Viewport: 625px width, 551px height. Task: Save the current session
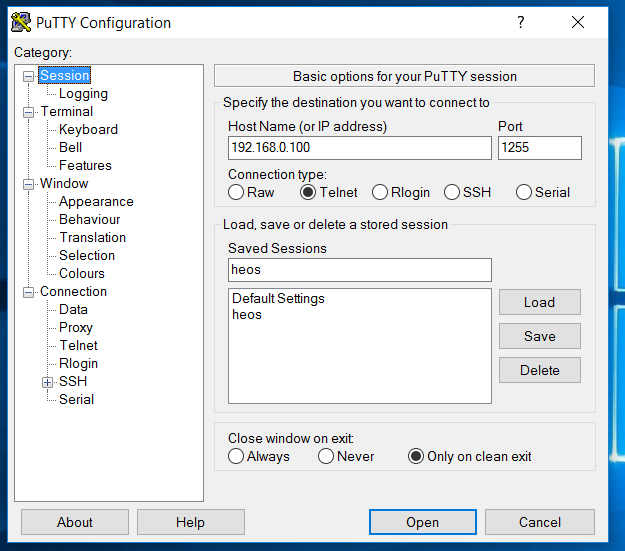(539, 336)
